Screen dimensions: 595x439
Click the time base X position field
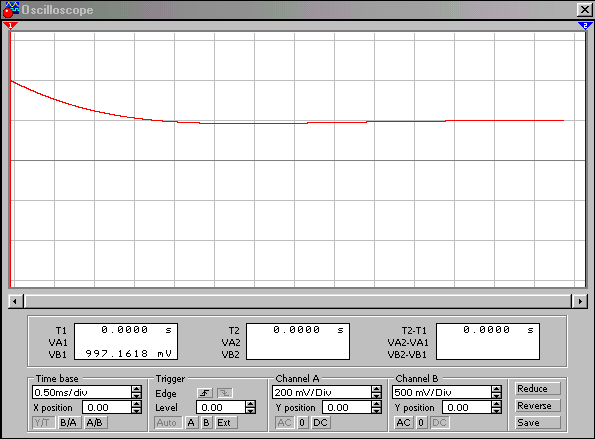107,407
